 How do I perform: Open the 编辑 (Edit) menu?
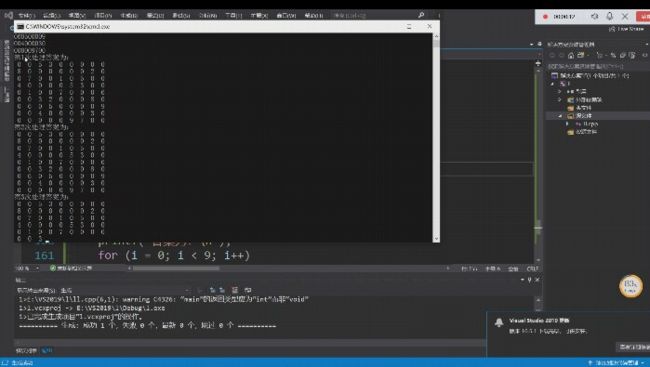(x=52, y=15)
